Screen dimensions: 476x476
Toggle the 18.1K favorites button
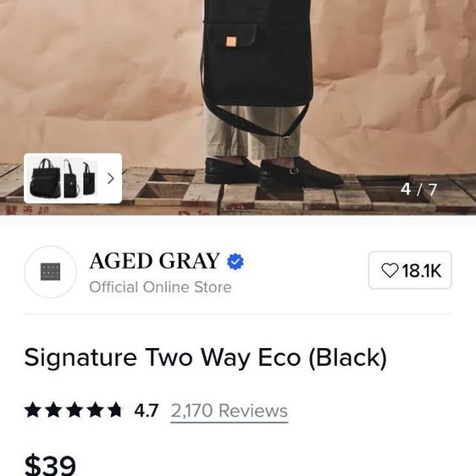pyautogui.click(x=410, y=270)
